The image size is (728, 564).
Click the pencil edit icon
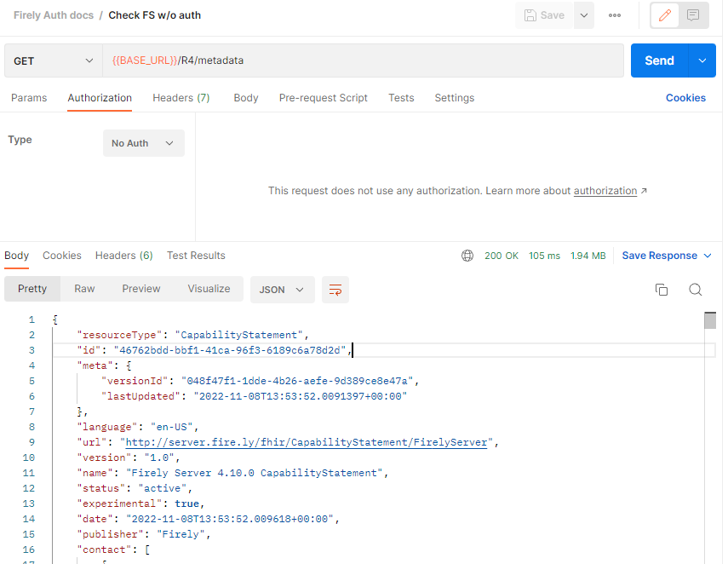pos(664,15)
